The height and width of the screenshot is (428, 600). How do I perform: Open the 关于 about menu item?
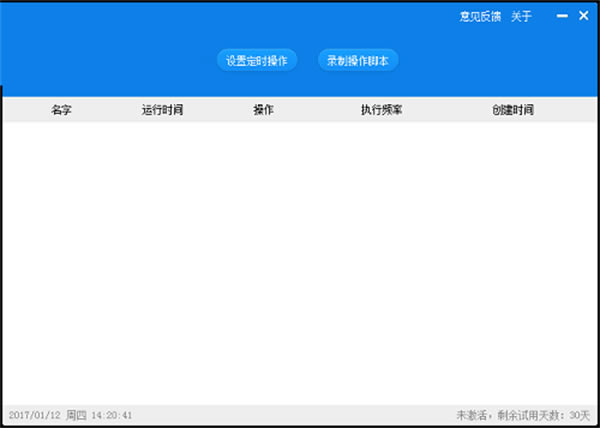coord(522,17)
